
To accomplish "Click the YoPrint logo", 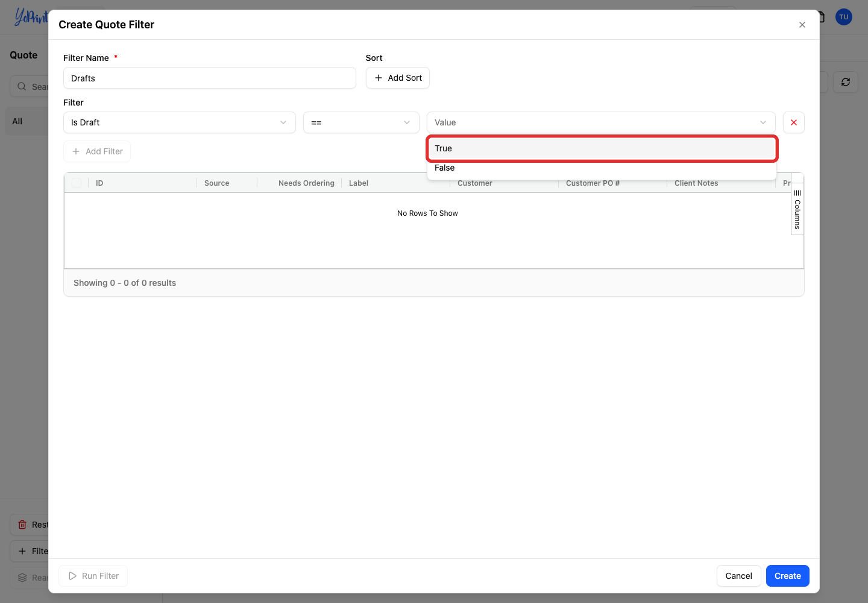I will tap(30, 17).
